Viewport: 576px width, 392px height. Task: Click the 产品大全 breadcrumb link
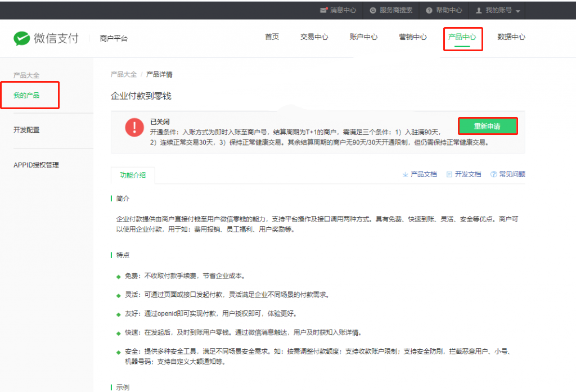[124, 74]
